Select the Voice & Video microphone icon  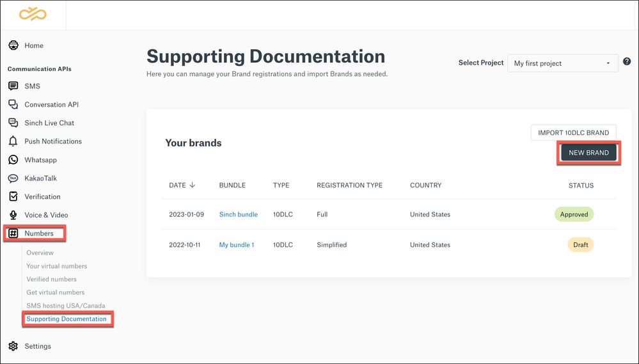(x=13, y=215)
